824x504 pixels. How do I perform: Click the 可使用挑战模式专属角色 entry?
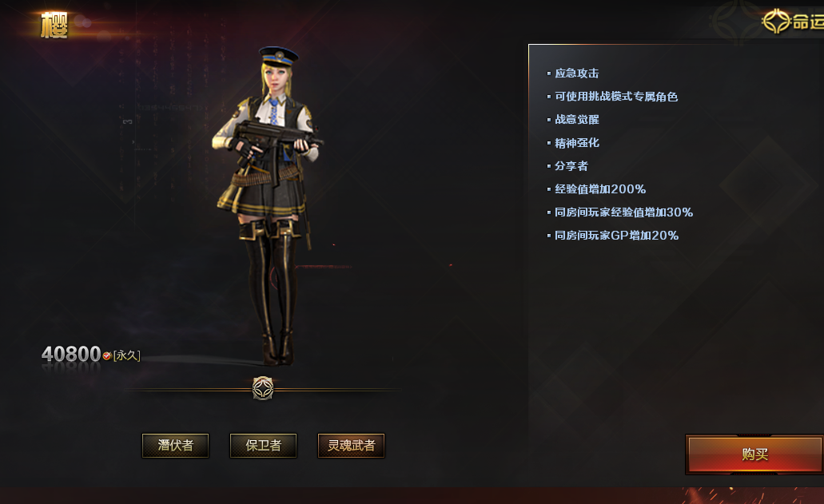tap(616, 96)
